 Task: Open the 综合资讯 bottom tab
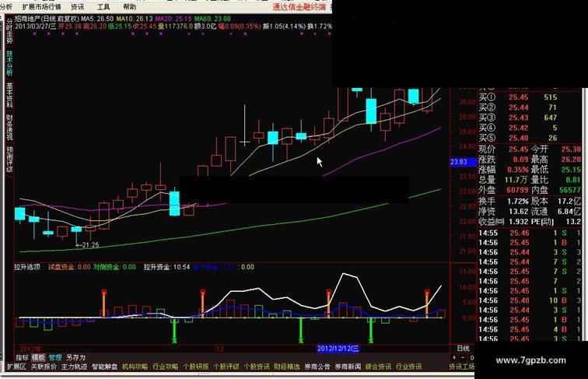[x=378, y=367]
